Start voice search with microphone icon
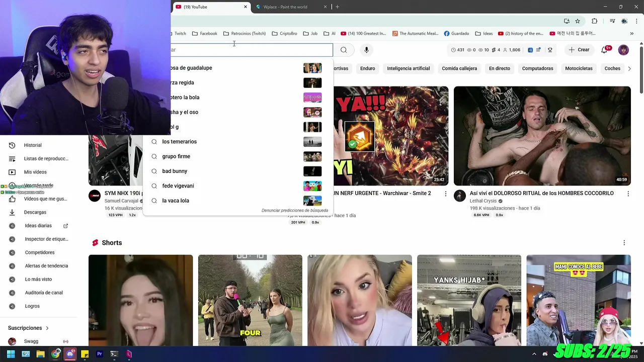Viewport: 644px width, 362px height. (366, 50)
